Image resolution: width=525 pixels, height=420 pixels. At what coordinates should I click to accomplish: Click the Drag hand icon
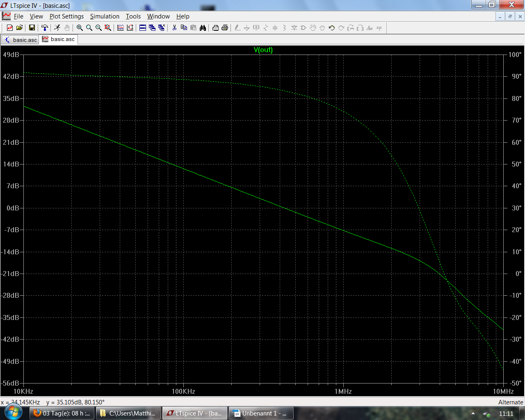pyautogui.click(x=322, y=28)
